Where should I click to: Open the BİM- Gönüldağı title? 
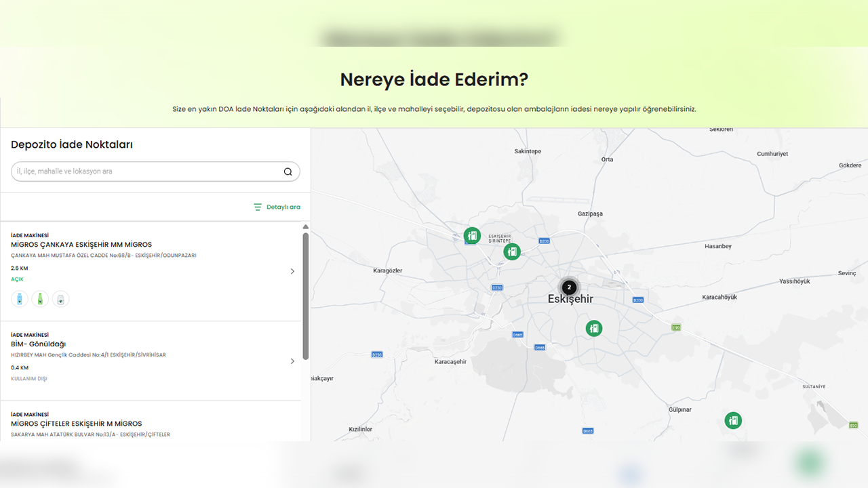[38, 344]
